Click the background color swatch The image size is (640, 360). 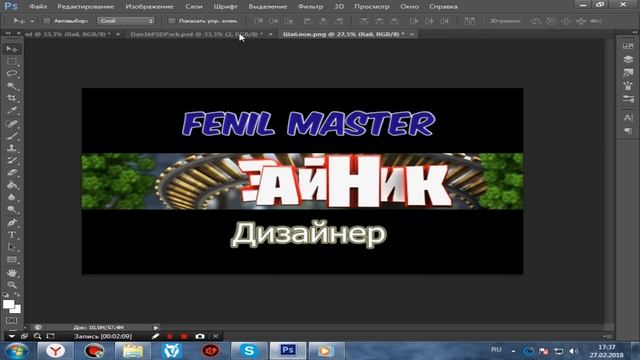tap(16, 309)
